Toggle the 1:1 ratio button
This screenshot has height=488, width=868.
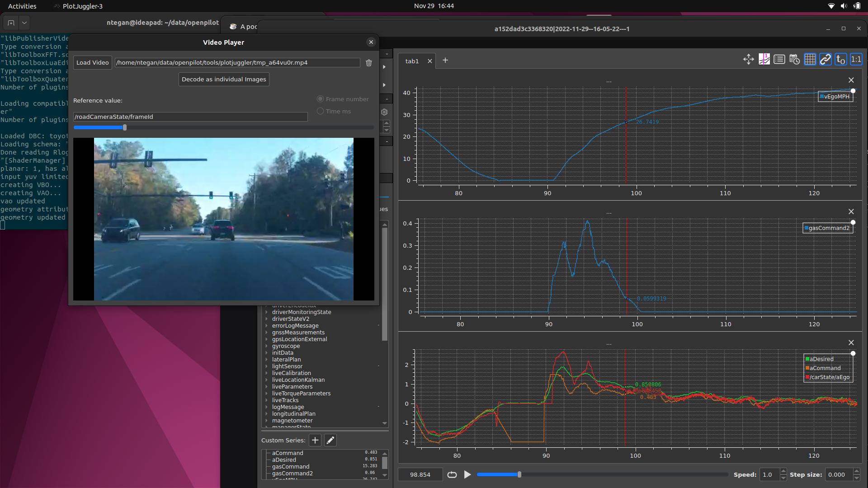coord(856,60)
